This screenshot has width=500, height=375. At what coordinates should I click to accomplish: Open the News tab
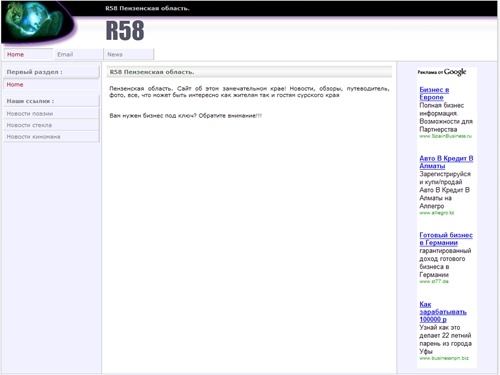[129, 54]
